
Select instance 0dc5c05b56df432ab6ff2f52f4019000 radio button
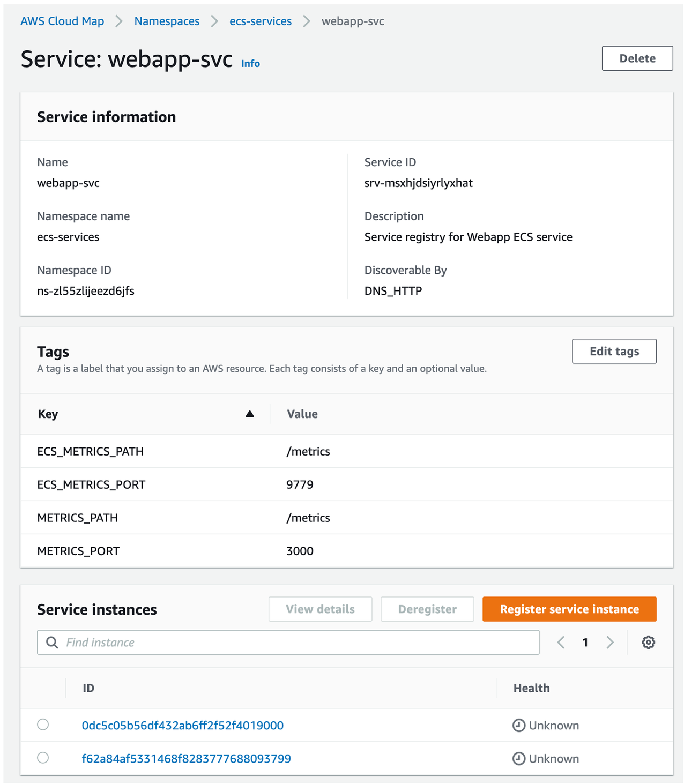[43, 725]
